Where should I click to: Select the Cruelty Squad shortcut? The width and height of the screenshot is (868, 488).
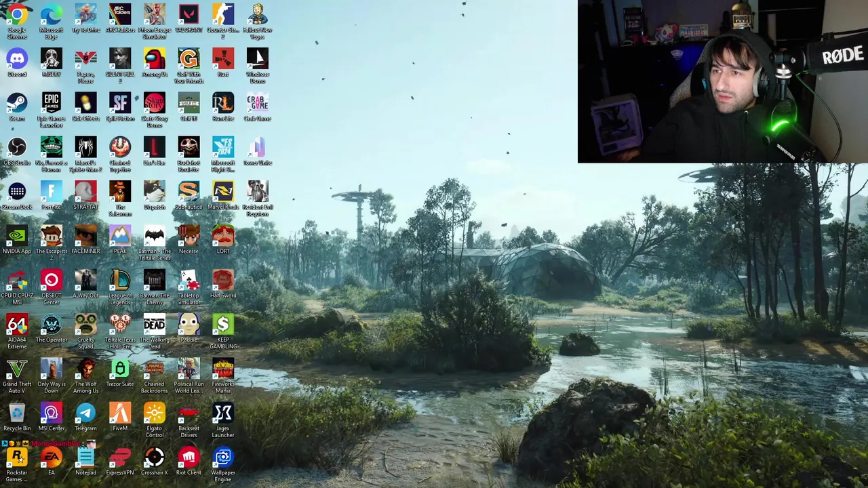85,325
